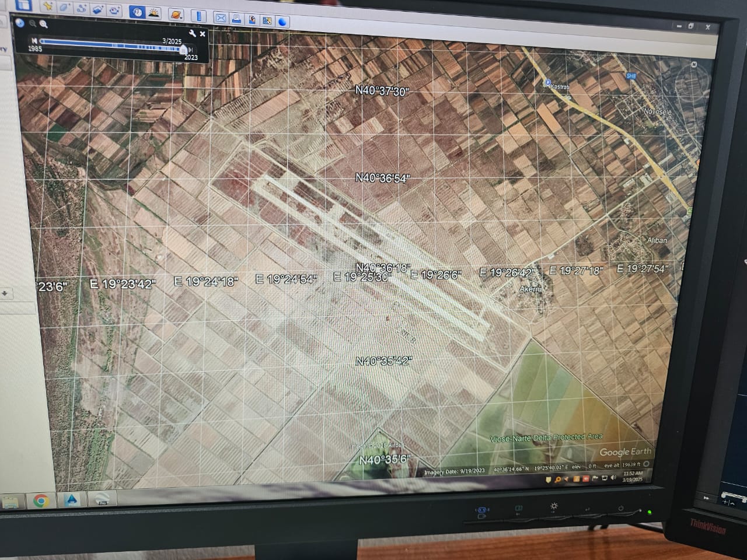Toggle historical imagery clock button

(x=137, y=12)
